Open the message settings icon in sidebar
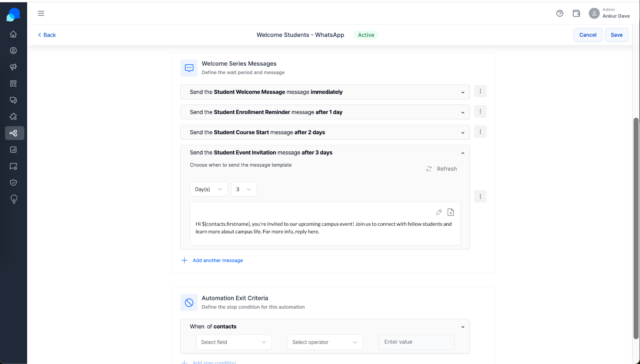The width and height of the screenshot is (640, 364). 13,166
